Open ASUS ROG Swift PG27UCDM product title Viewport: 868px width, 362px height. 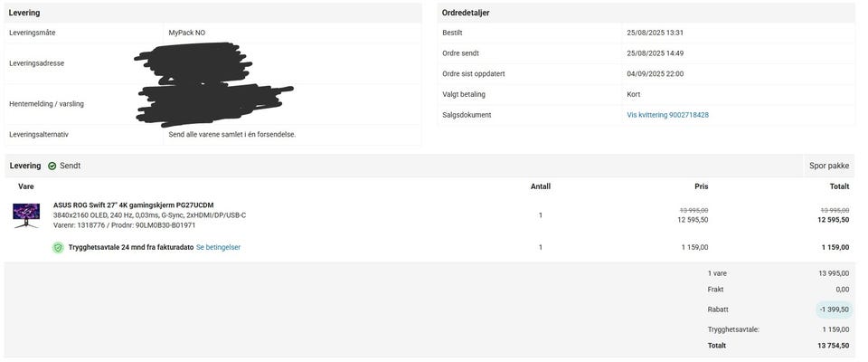tap(134, 205)
